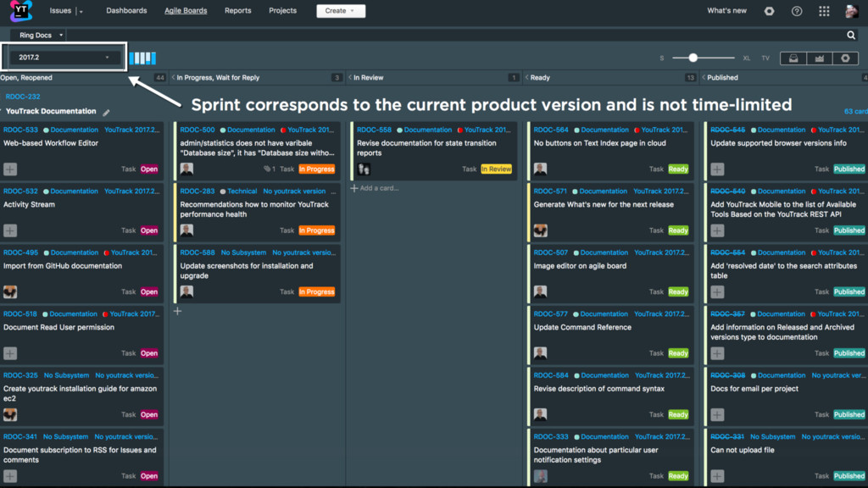868x488 pixels.
Task: Open RDOC-232 swimlane issue link
Action: click(x=23, y=97)
